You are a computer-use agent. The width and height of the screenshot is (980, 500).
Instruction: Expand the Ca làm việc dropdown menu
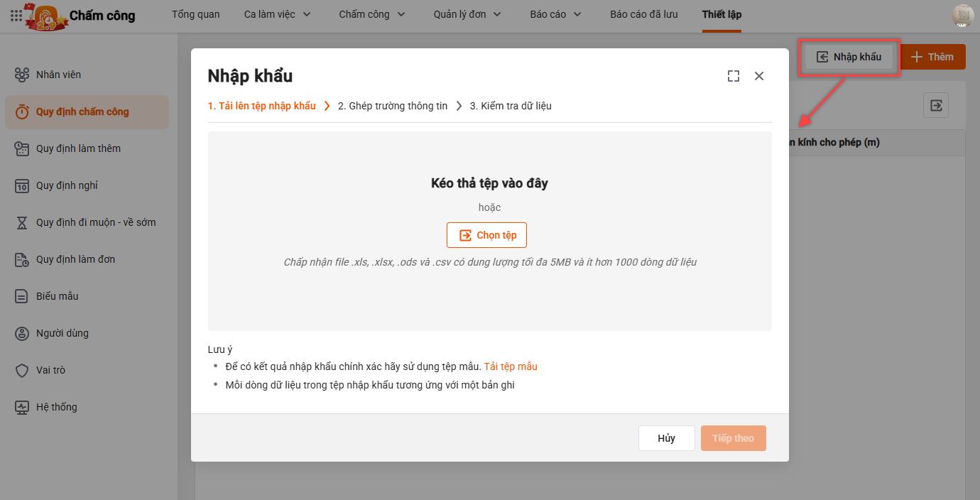[x=278, y=14]
